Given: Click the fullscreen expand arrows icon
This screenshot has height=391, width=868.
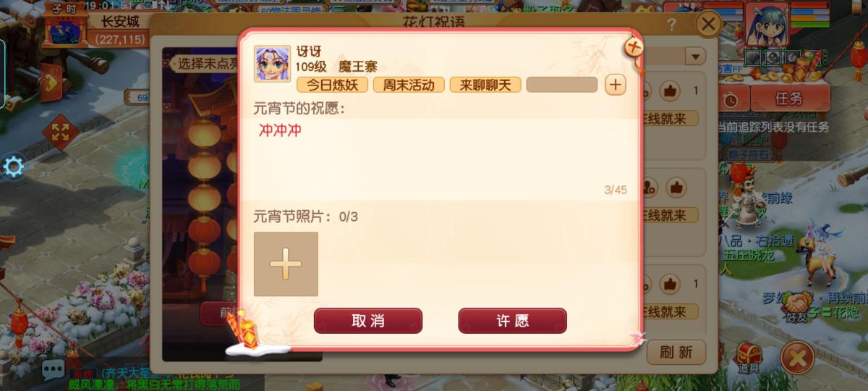Looking at the screenshot, I should click(x=60, y=132).
